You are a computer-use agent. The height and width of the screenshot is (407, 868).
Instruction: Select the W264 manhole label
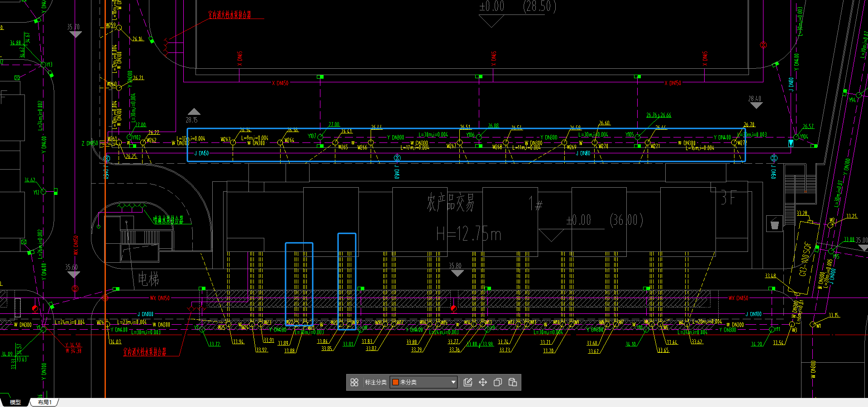[x=289, y=140]
